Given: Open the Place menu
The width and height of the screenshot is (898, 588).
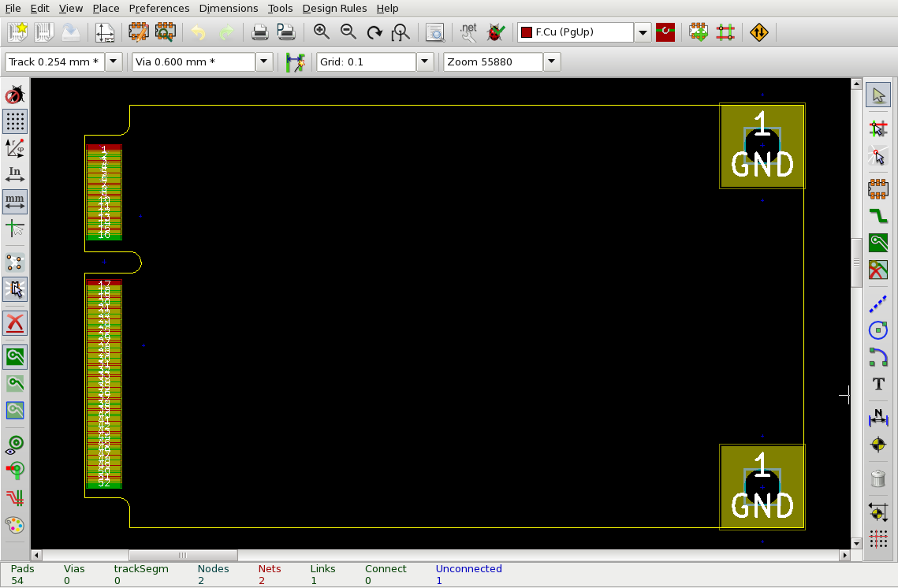Looking at the screenshot, I should (106, 8).
